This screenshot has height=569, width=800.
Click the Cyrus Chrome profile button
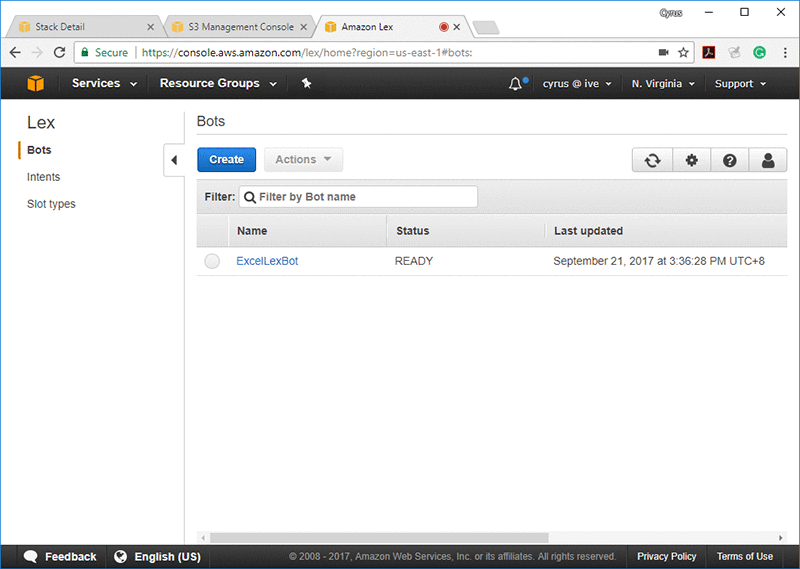tap(670, 13)
